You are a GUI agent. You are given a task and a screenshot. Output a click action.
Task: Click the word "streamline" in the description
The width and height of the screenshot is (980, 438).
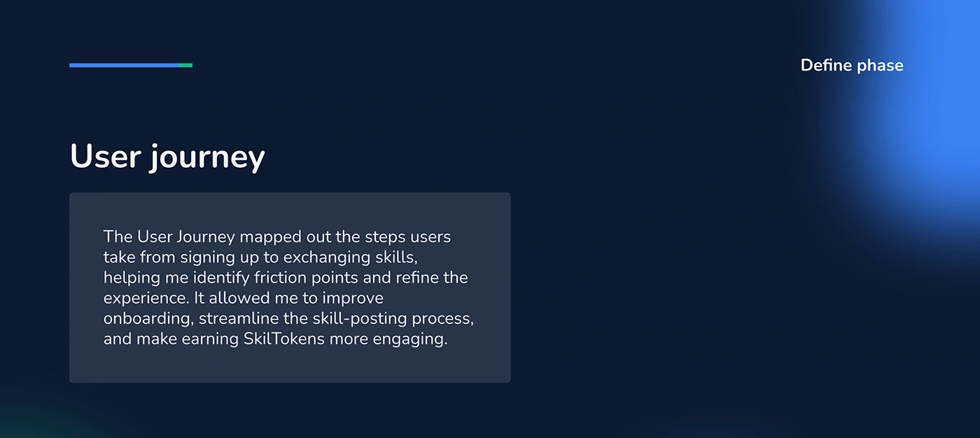(234, 319)
